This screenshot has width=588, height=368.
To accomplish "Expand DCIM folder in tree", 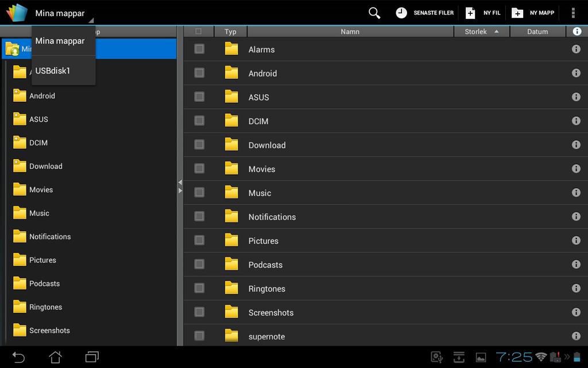I will 20,143.
